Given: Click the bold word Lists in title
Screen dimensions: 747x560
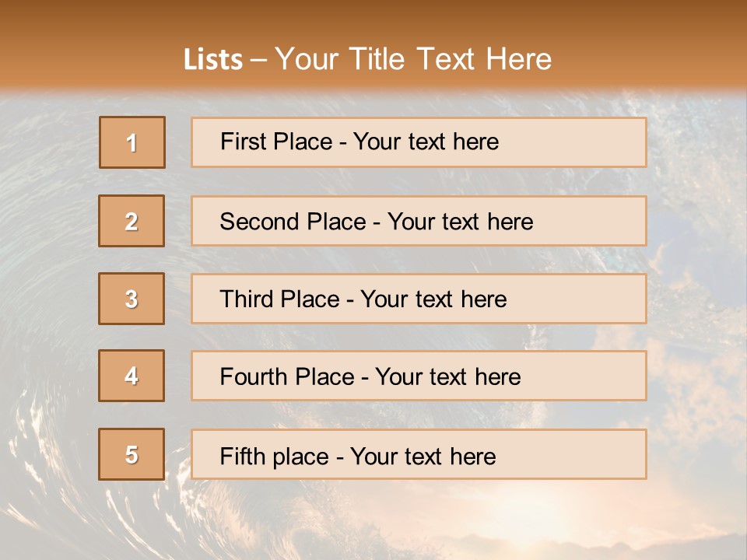Looking at the screenshot, I should (x=213, y=60).
